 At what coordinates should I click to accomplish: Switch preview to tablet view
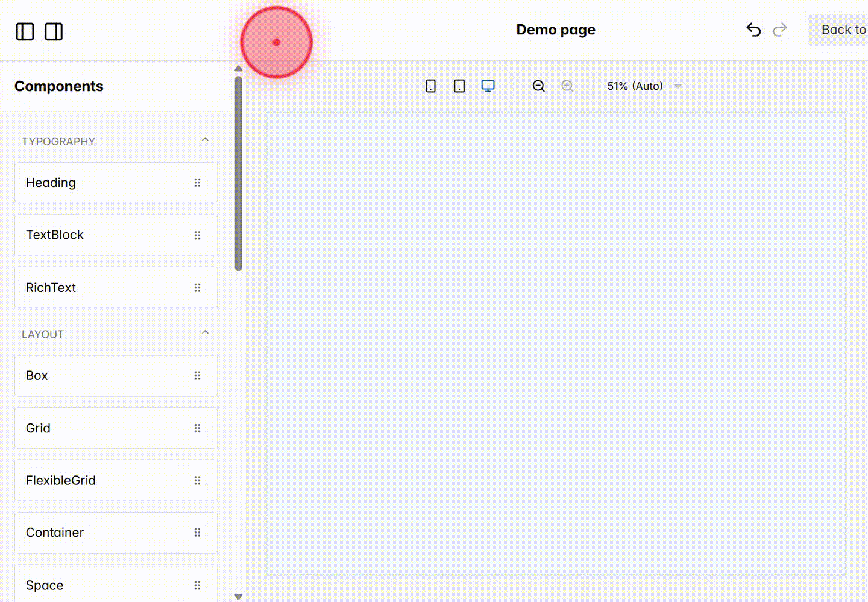pos(459,86)
